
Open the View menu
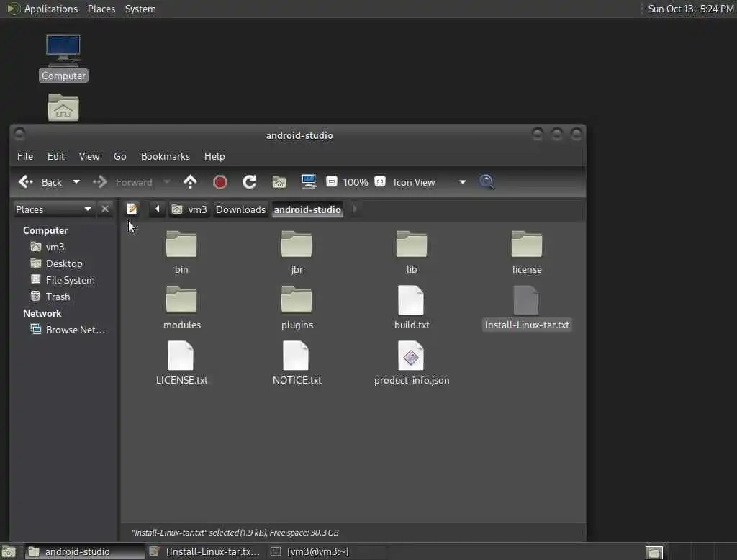pos(89,157)
